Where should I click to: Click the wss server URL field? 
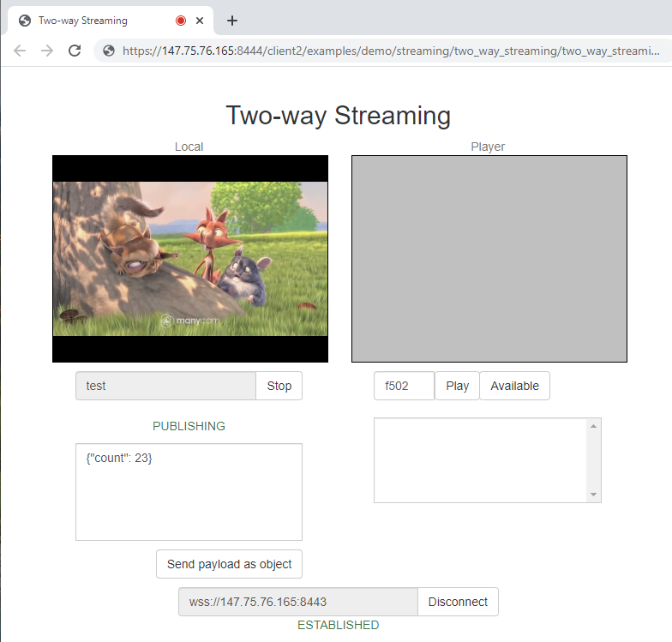pos(298,602)
